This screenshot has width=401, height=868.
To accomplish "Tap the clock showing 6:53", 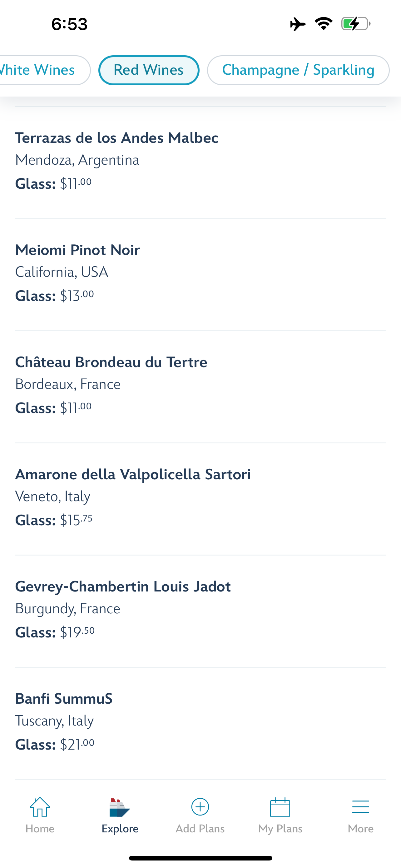I will 69,24.
